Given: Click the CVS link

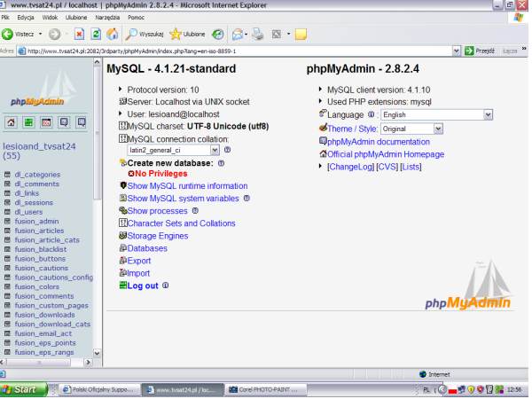Looking at the screenshot, I should 387,167.
